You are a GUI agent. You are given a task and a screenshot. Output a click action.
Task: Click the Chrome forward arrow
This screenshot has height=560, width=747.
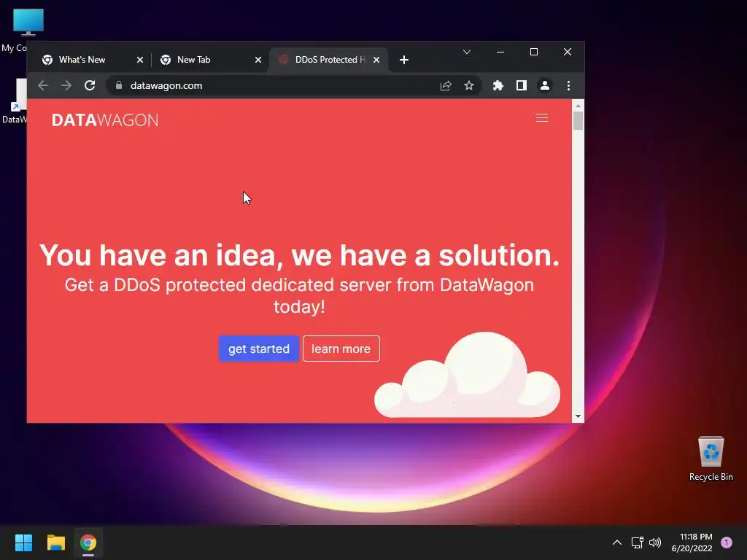coord(66,86)
